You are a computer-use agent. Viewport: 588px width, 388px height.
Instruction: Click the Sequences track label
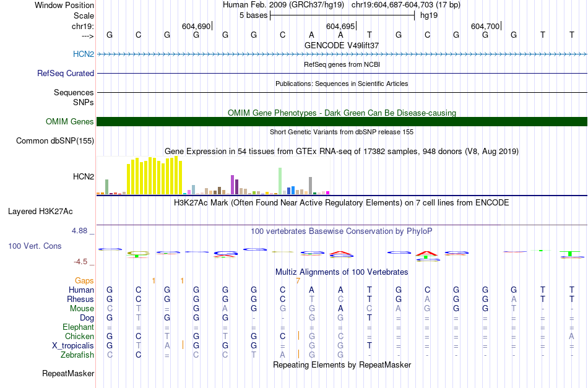(74, 92)
